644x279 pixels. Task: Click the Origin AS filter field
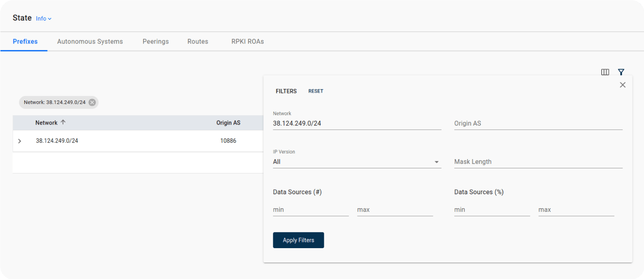coord(538,123)
